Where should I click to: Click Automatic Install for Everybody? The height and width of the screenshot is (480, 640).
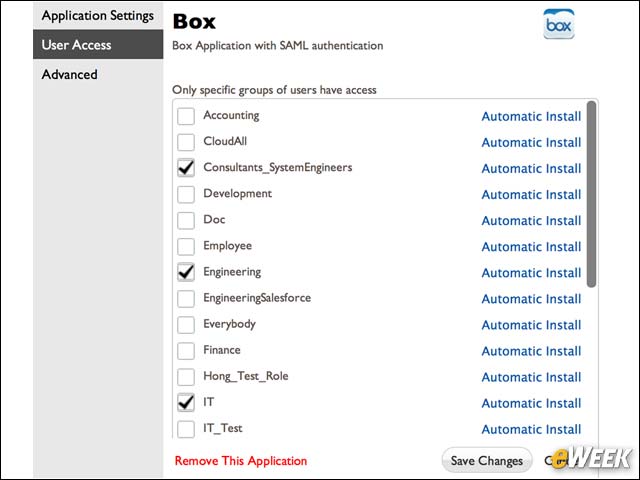tap(531, 325)
